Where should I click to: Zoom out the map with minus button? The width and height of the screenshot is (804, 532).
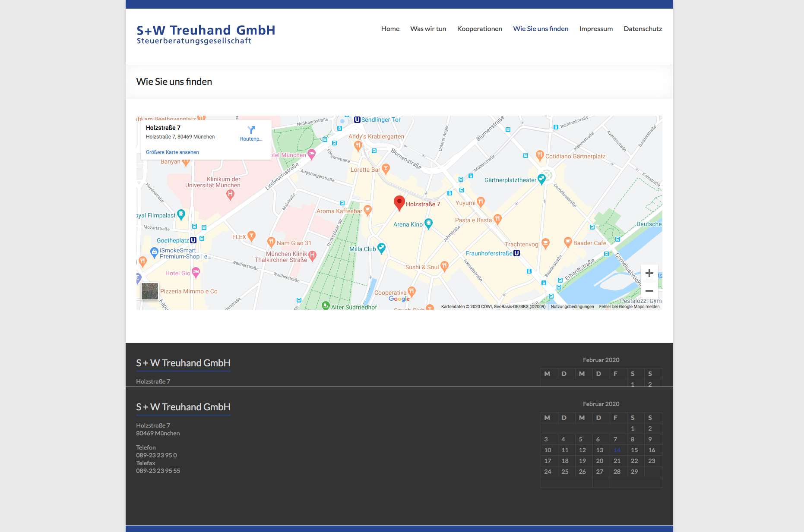[649, 291]
